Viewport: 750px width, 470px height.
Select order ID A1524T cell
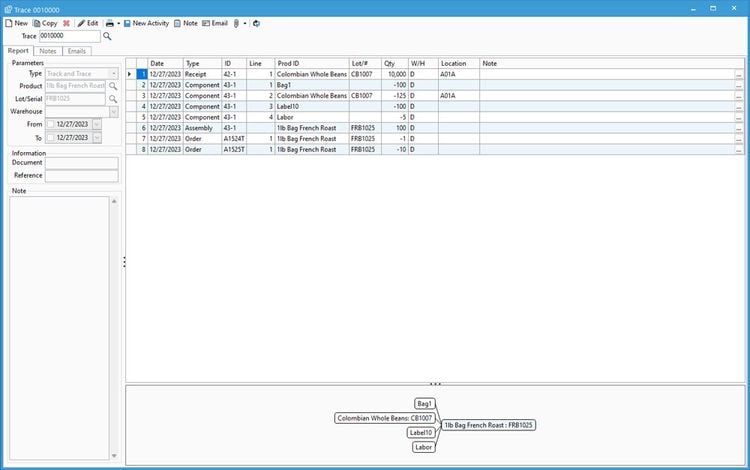pos(234,139)
